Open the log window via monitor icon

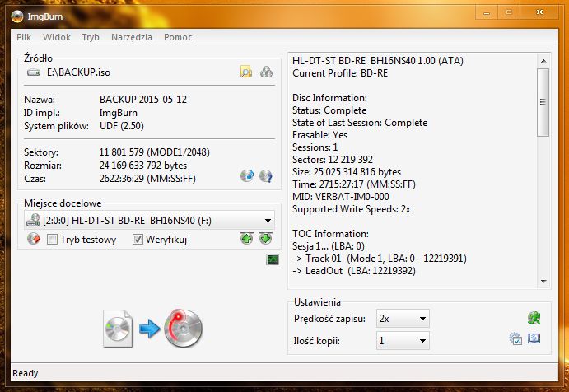tap(273, 259)
